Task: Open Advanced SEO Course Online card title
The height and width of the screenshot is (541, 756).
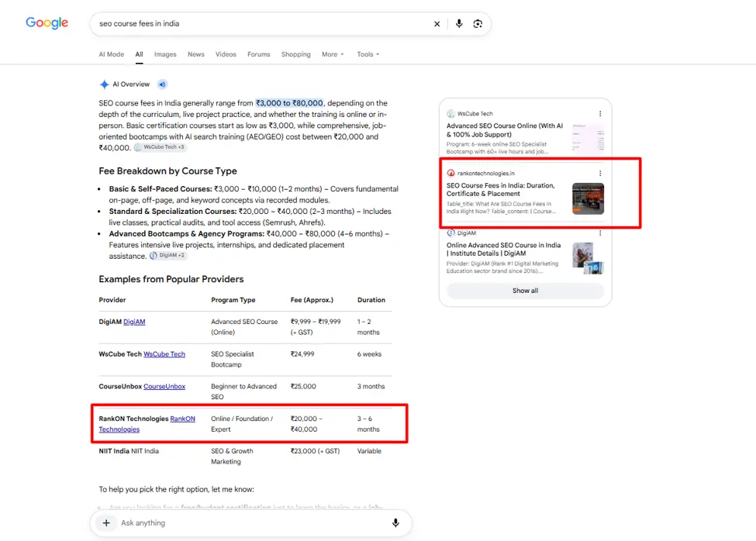Action: 504,130
